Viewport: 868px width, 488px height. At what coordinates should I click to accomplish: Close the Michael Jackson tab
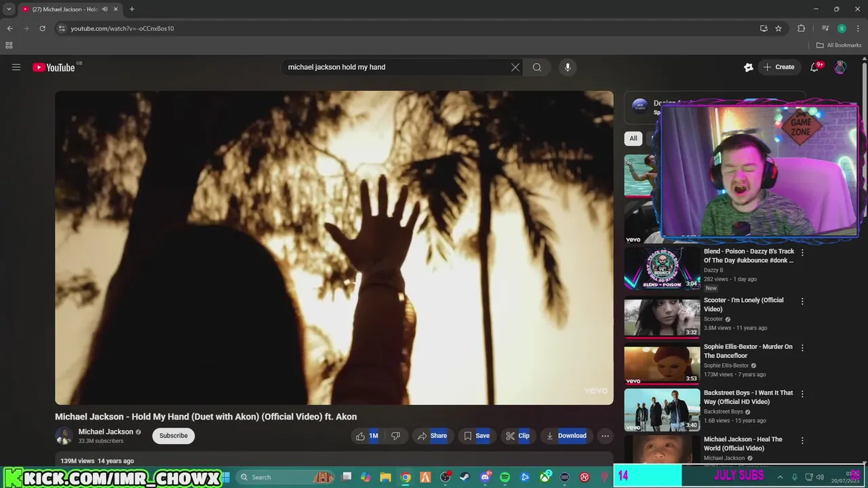point(116,9)
